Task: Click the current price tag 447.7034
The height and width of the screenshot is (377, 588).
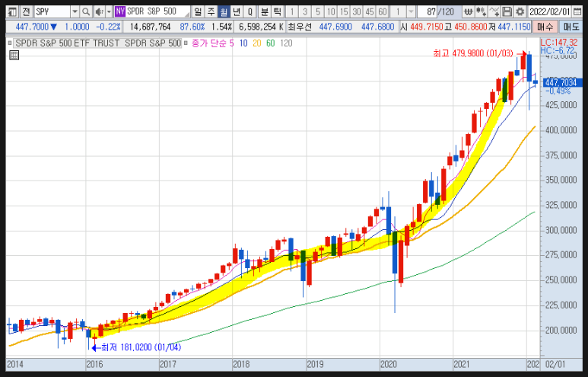Action: click(561, 82)
